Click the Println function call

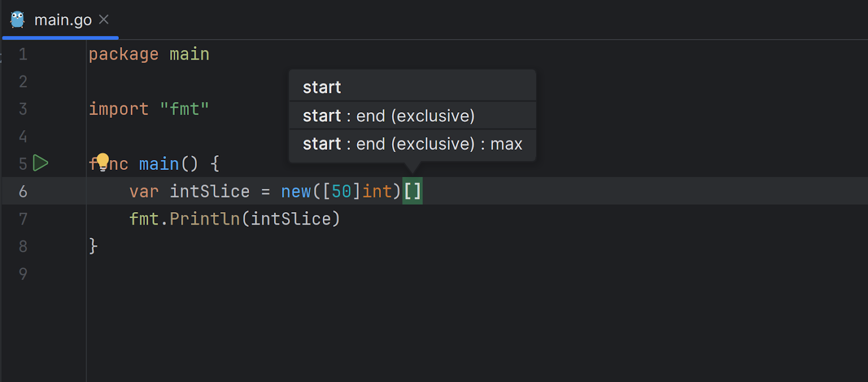click(205, 219)
